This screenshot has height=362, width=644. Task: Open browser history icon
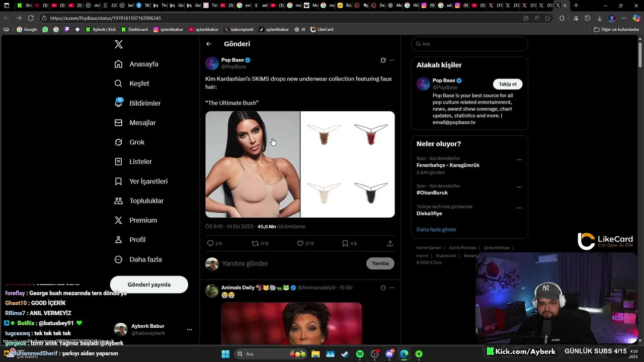587,18
